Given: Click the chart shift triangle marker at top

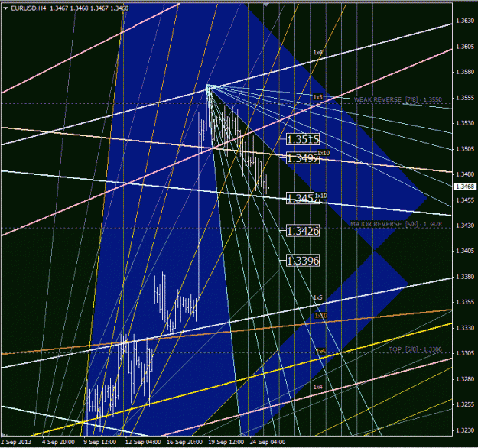Looking at the screenshot, I should 266,5.
